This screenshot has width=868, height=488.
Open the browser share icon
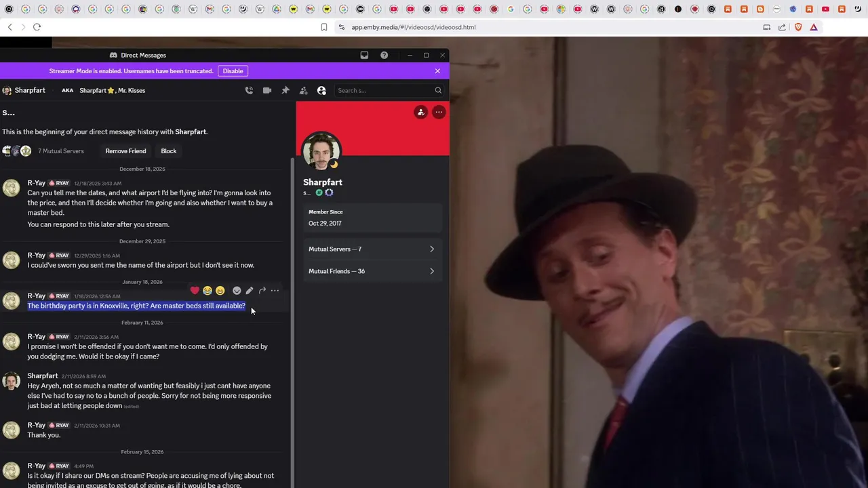pos(782,27)
